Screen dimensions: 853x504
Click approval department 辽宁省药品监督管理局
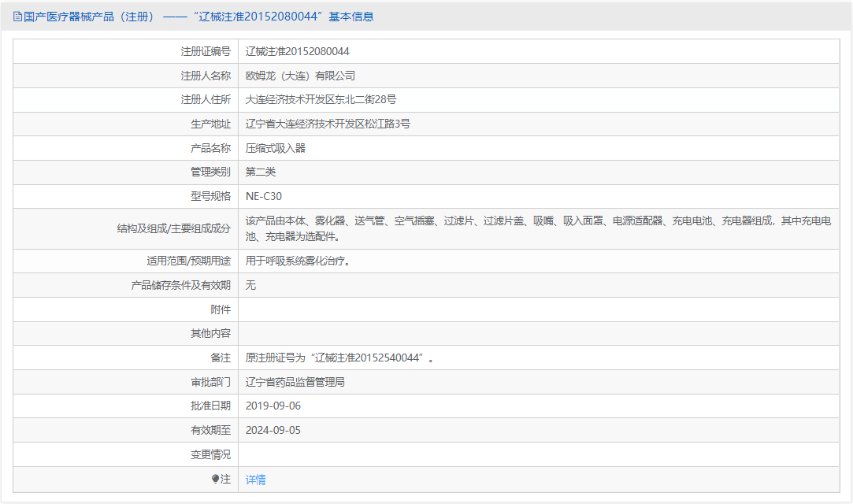tap(295, 382)
